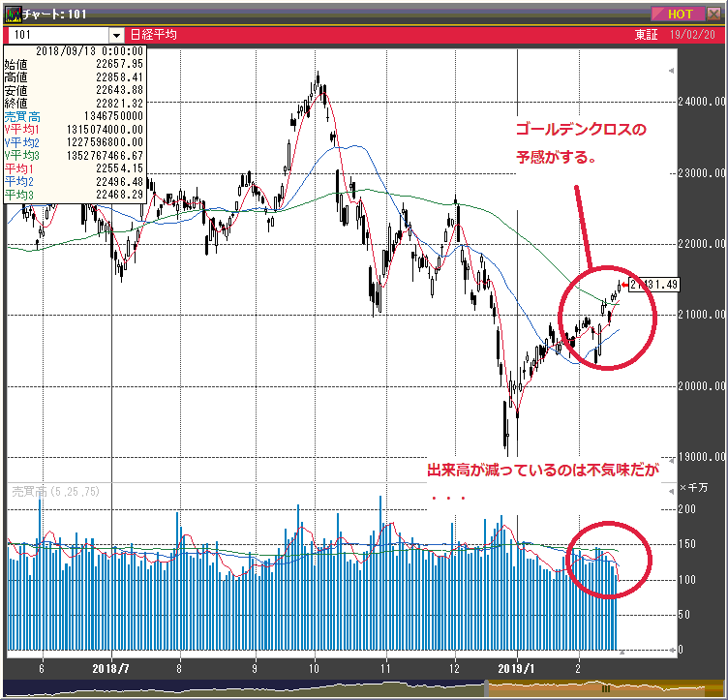The width and height of the screenshot is (728, 700).
Task: Click the 20000.00 price axis label
Action: point(701,386)
